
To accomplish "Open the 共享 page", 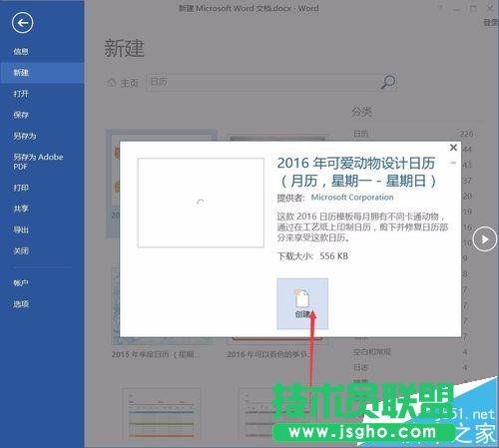I will point(21,209).
